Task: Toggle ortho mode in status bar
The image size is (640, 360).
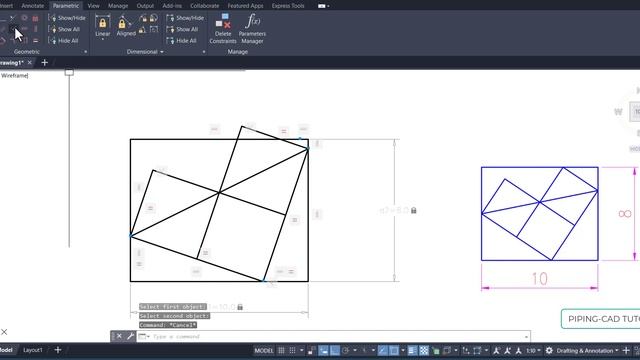Action: [335, 350]
